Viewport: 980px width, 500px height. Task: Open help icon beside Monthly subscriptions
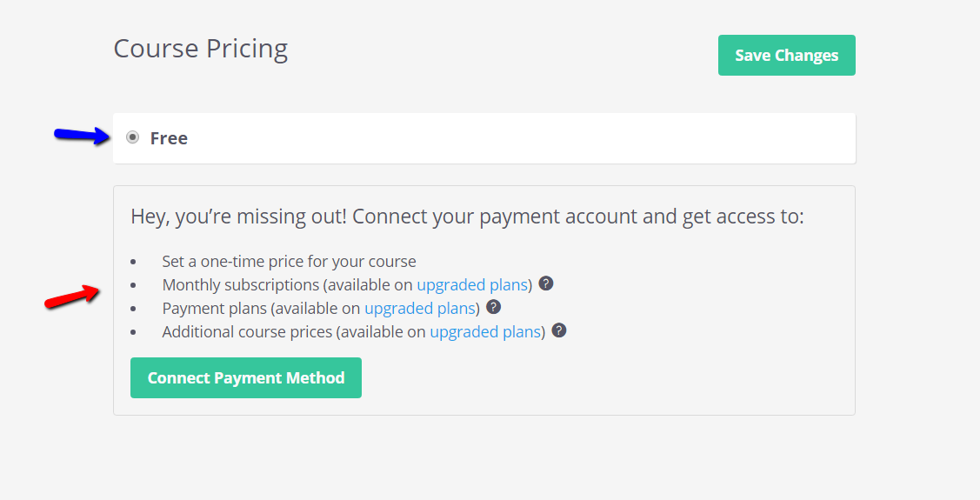pyautogui.click(x=545, y=283)
